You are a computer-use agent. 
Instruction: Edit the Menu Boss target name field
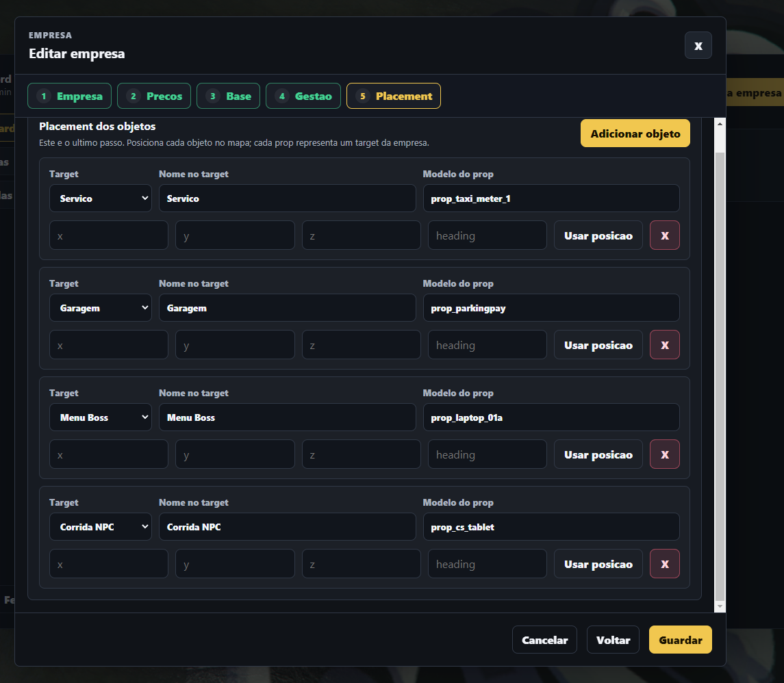coord(288,417)
